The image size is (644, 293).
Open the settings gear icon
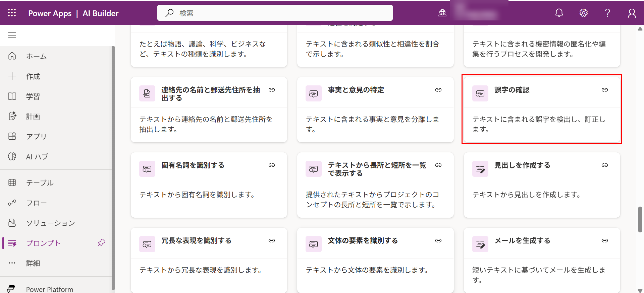pyautogui.click(x=583, y=13)
